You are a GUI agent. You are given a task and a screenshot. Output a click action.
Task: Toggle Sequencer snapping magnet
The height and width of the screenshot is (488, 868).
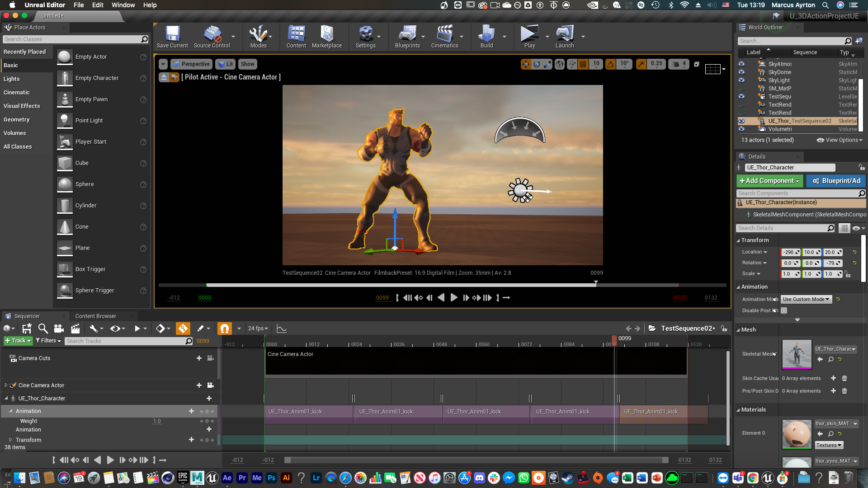click(x=224, y=328)
